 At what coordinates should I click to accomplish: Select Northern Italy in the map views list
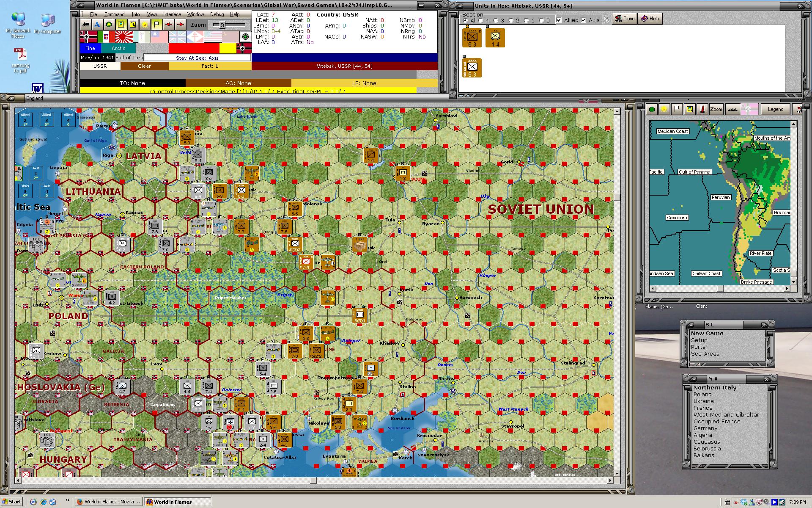click(x=715, y=387)
